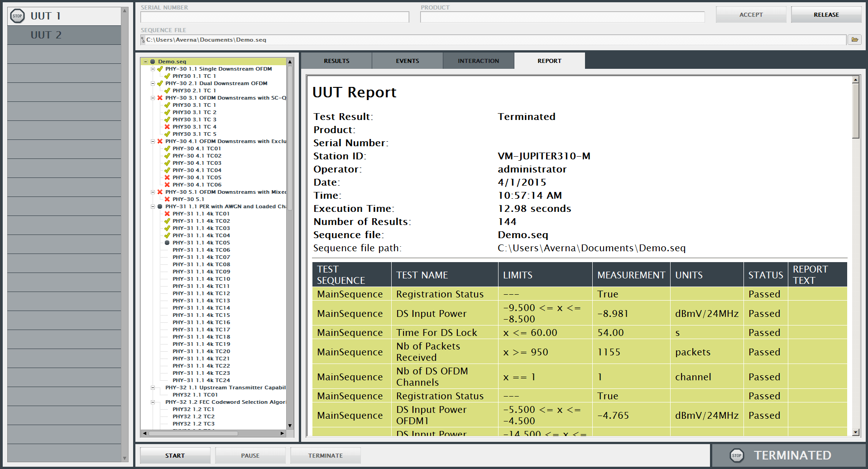
Task: Collapse the Demo.seq root node
Action: tap(145, 62)
